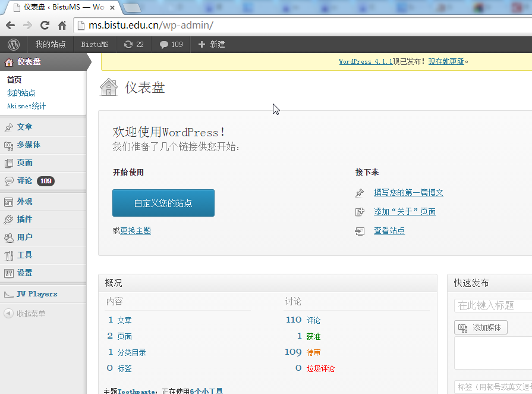Click the pushpin icon beside 文章
The image size is (532, 394).
[9, 127]
